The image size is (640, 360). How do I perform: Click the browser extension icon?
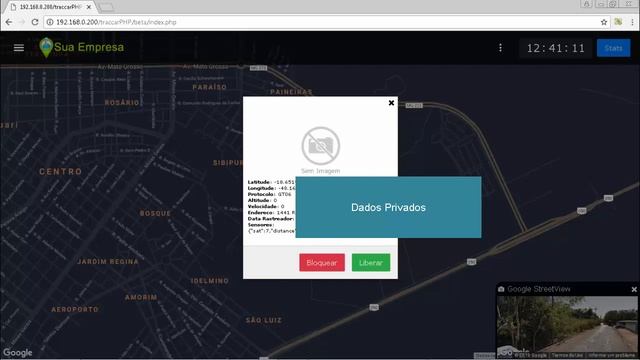tap(618, 22)
